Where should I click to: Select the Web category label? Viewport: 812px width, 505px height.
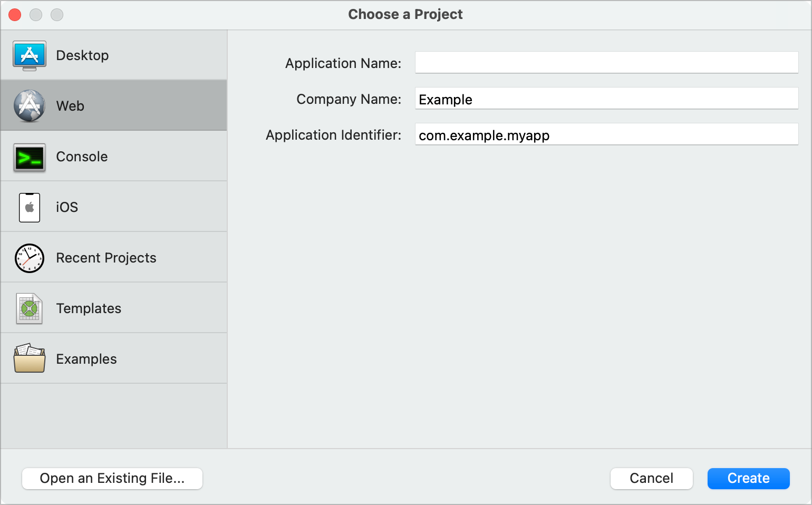70,106
